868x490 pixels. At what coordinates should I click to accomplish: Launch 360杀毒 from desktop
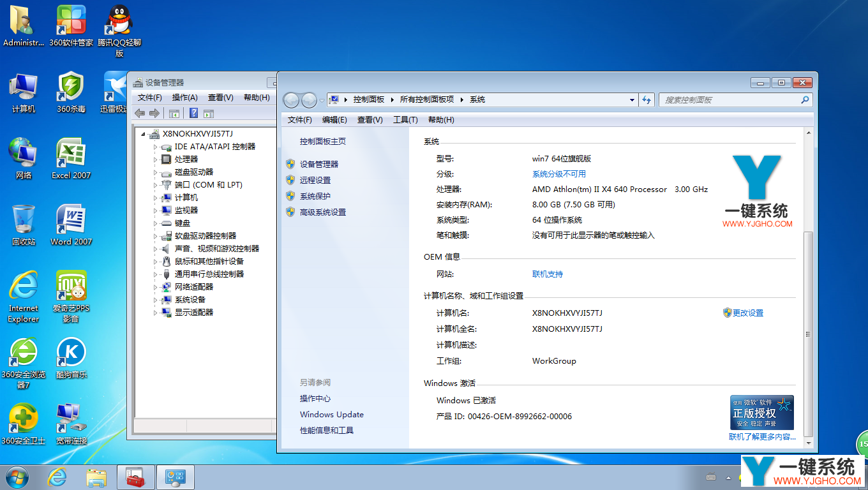[x=71, y=93]
